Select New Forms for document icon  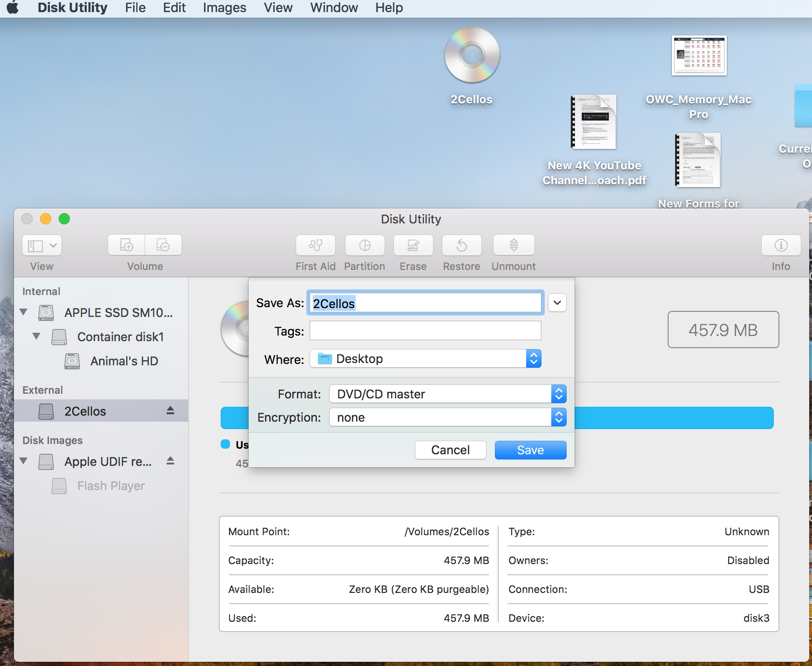pos(698,160)
